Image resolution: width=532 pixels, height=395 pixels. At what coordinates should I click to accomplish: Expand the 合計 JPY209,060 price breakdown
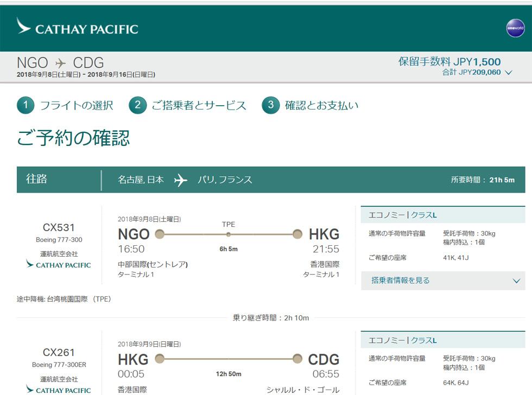tap(477, 72)
